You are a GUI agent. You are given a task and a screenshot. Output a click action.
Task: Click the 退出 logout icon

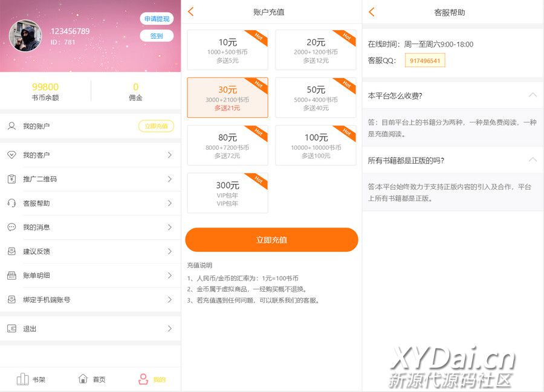click(12, 329)
